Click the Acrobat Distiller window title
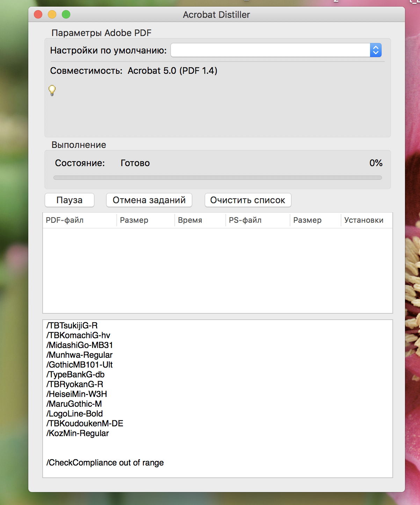 (217, 15)
